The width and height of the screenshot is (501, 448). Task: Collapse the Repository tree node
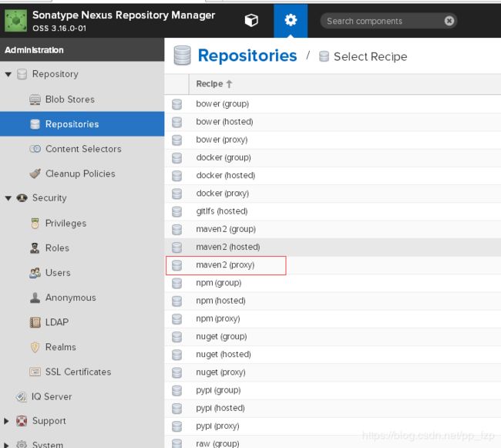(8, 75)
